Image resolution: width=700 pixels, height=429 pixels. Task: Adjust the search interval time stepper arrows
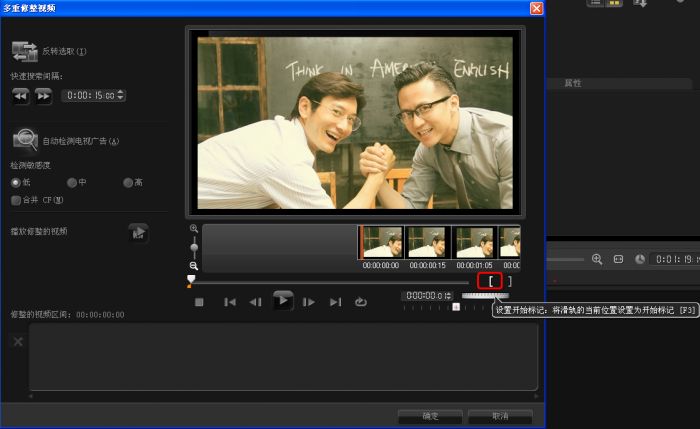click(122, 95)
